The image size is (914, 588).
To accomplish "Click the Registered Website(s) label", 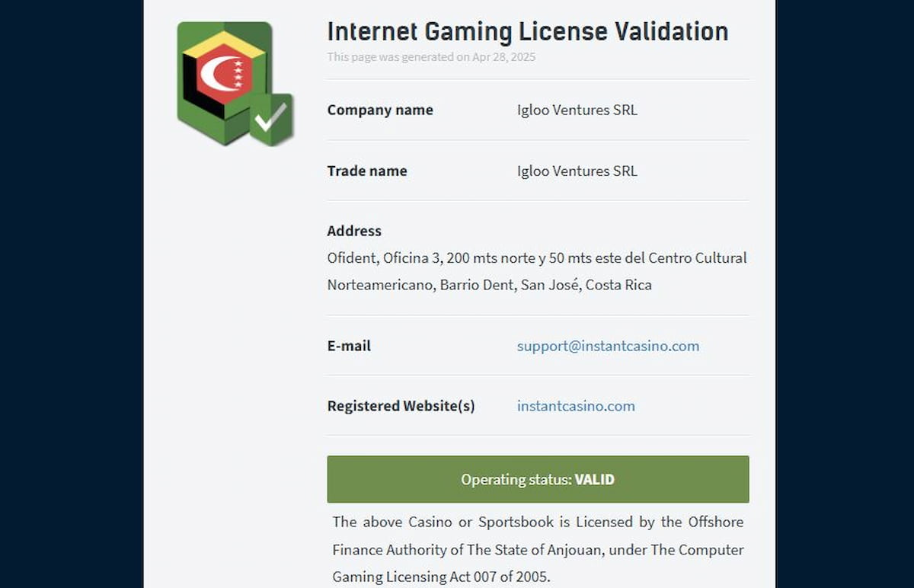I will tap(401, 406).
